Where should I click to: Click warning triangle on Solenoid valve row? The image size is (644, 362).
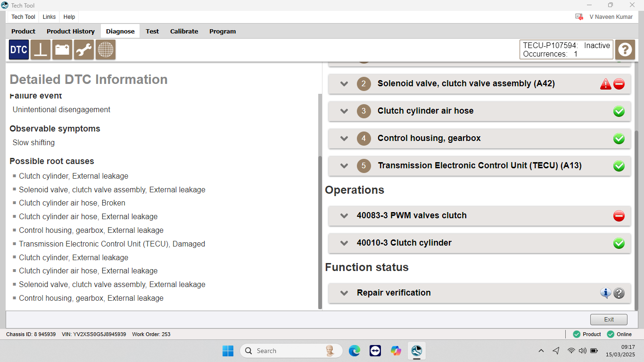click(x=606, y=84)
